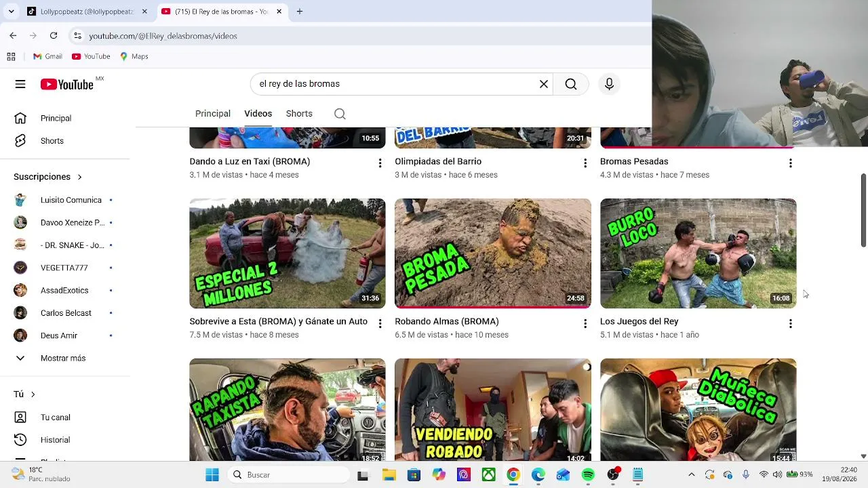Open the Principal home icon in sidebar
The width and height of the screenshot is (868, 488).
pos(20,118)
